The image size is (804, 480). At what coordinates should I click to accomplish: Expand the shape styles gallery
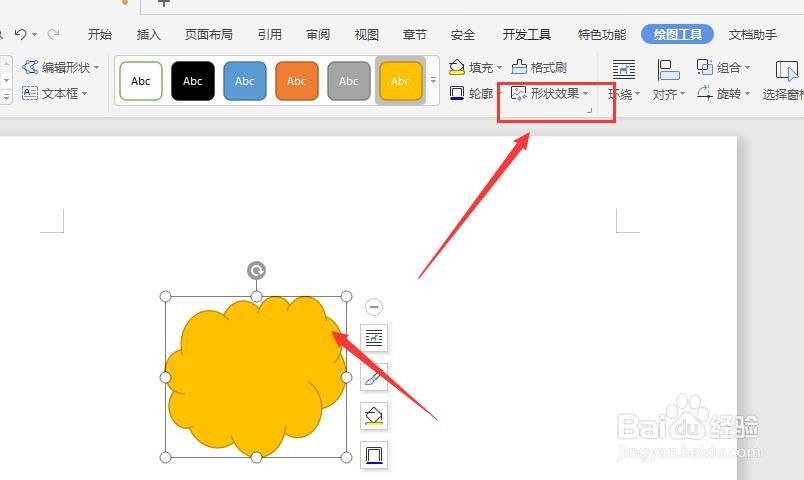pyautogui.click(x=433, y=81)
